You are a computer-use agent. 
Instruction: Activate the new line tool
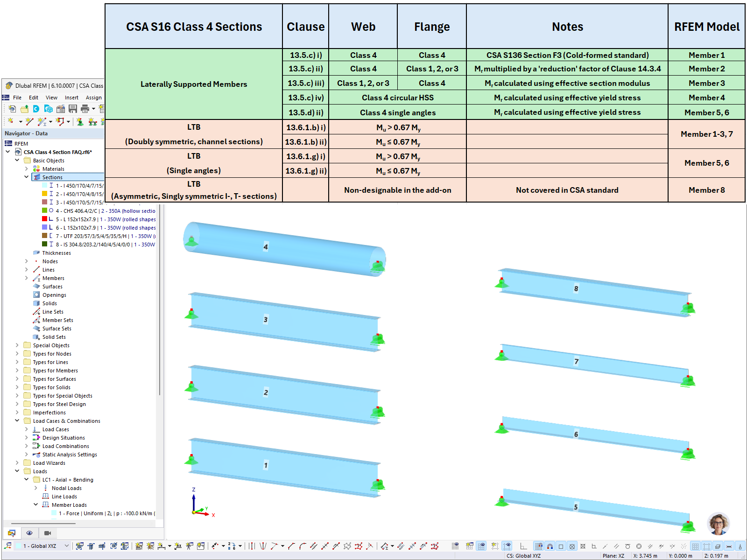tap(29, 121)
